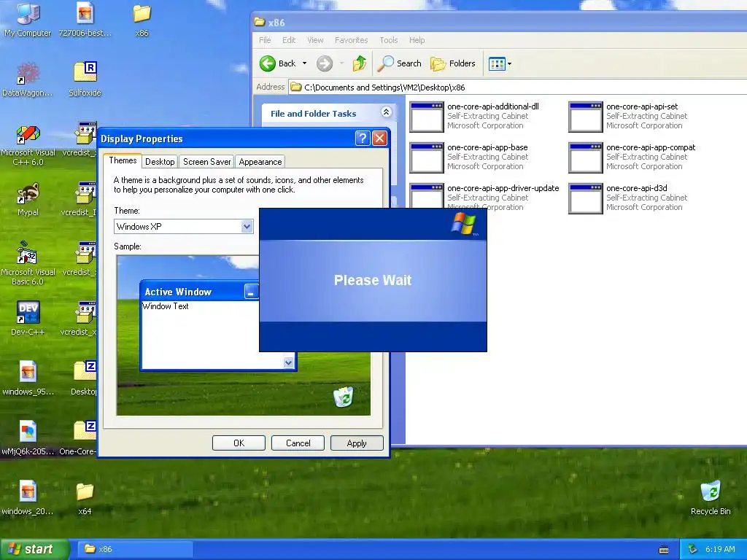Click sample window scrollbar down arrow
Image resolution: width=747 pixels, height=560 pixels.
click(288, 363)
